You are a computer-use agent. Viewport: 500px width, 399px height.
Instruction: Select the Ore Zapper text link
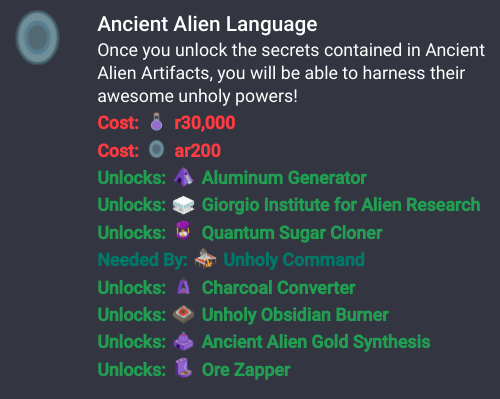coord(246,370)
